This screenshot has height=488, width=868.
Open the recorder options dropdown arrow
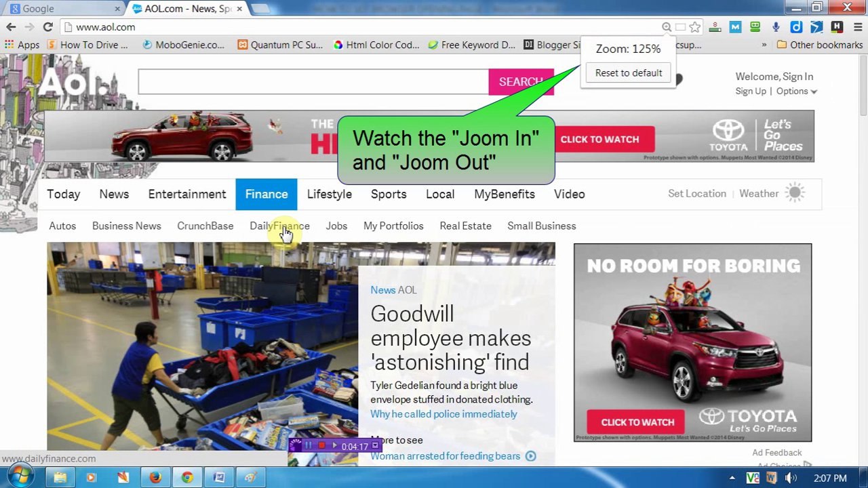[x=375, y=446]
